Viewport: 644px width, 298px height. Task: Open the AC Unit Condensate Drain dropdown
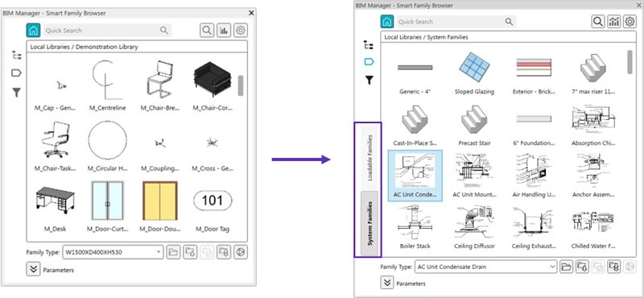coord(486,267)
